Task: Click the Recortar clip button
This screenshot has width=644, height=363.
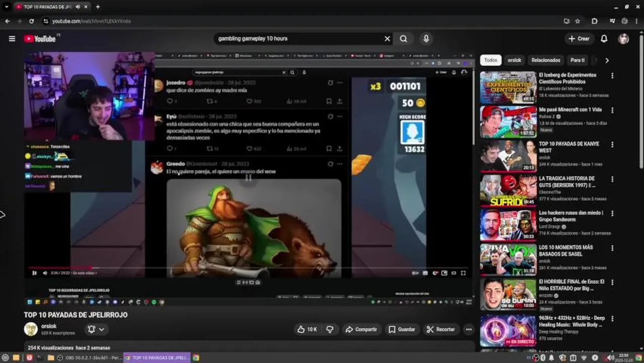Action: click(440, 329)
